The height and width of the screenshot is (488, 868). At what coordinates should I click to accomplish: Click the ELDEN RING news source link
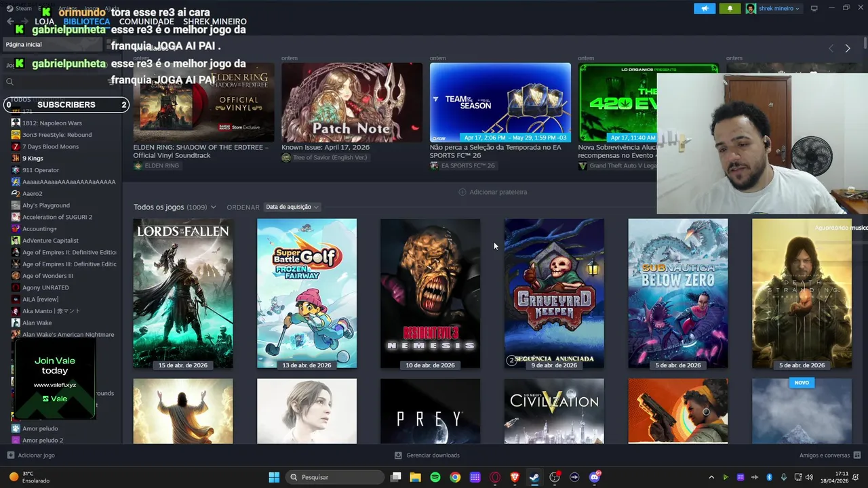[x=161, y=166]
